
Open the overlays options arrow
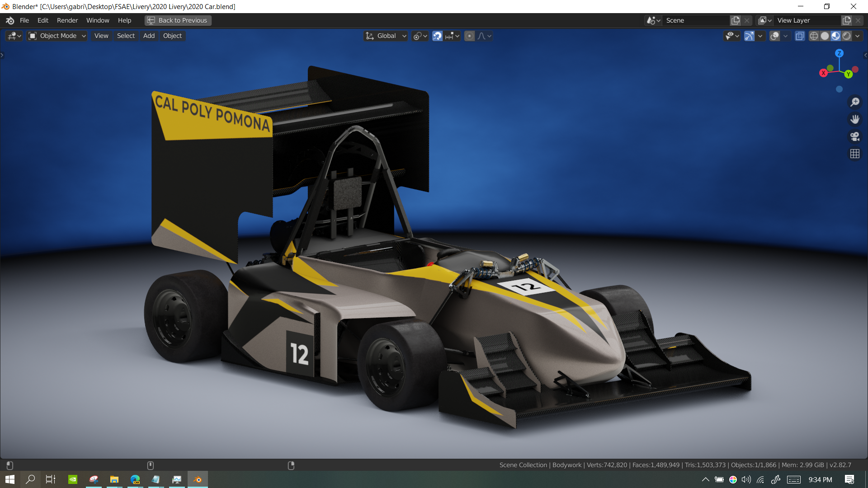(x=786, y=36)
